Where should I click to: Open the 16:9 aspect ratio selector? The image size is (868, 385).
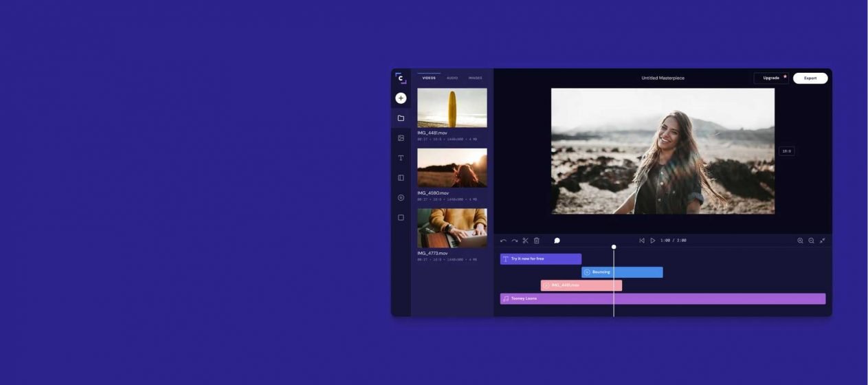786,151
